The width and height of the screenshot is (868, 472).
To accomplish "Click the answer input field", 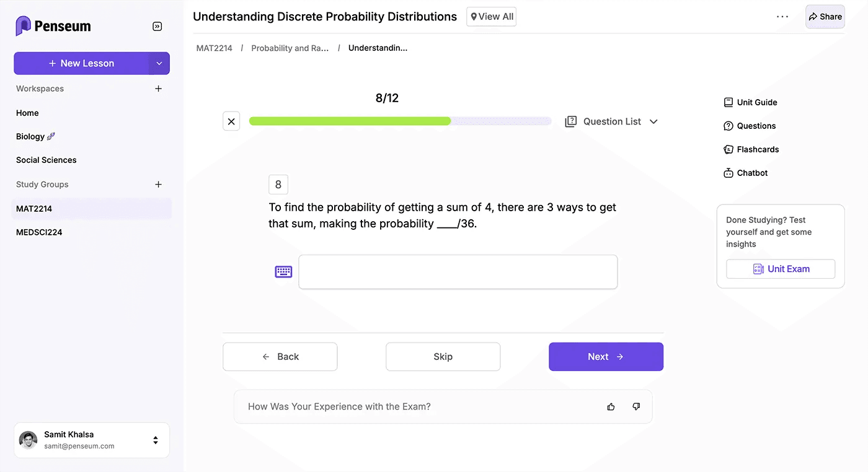I will coord(458,271).
